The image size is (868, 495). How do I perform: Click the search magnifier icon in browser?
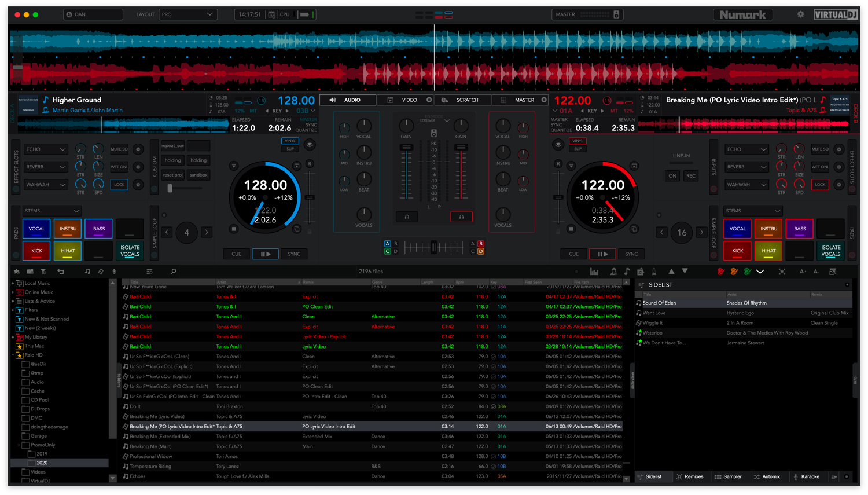173,272
